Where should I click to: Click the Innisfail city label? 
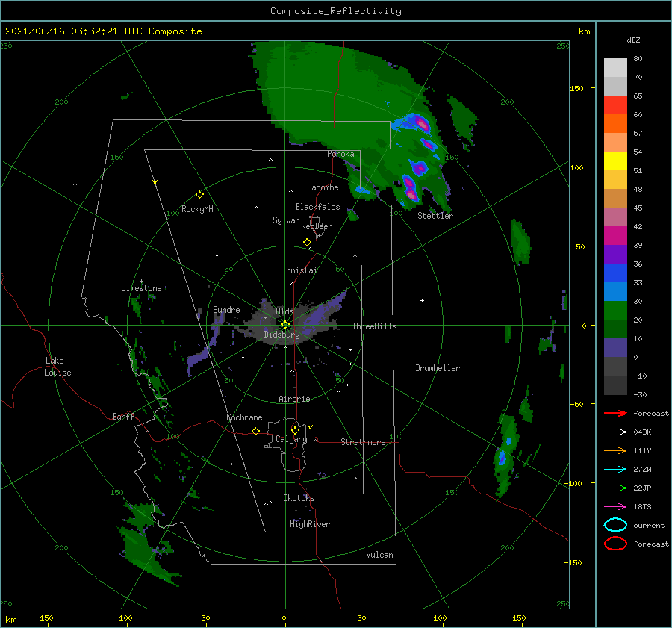302,270
